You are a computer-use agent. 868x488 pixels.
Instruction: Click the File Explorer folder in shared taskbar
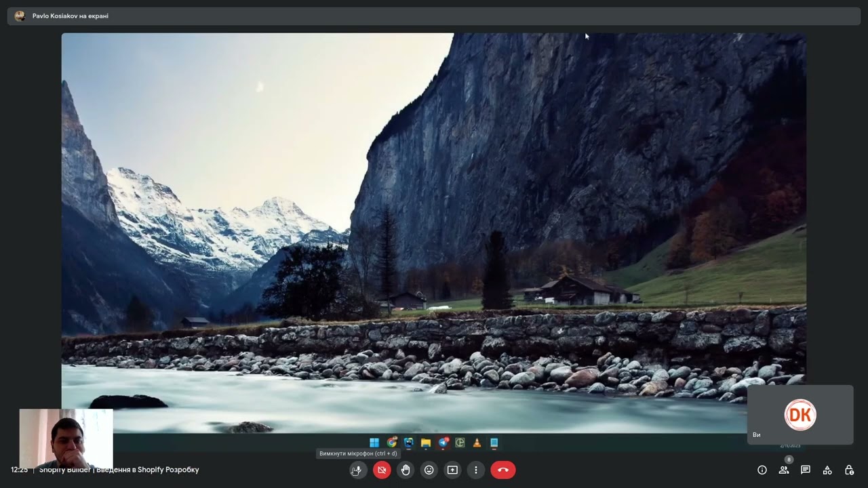[x=426, y=443]
